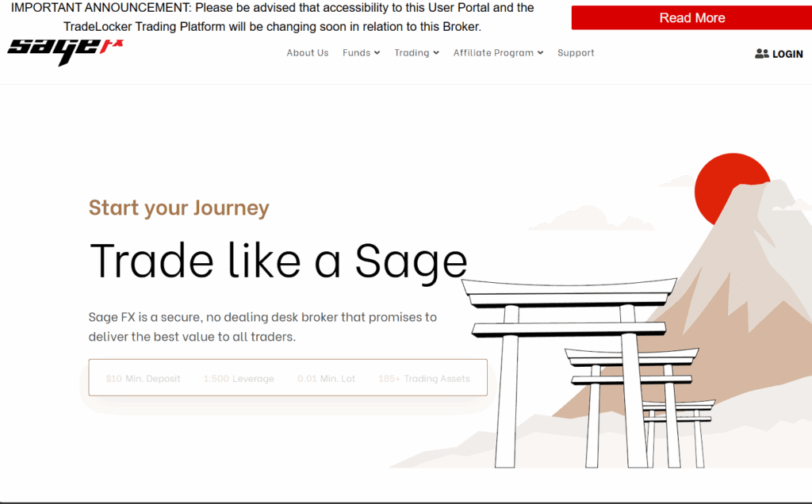Open the Funds dropdown menu
Viewport: 812px width, 504px height.
click(x=361, y=53)
